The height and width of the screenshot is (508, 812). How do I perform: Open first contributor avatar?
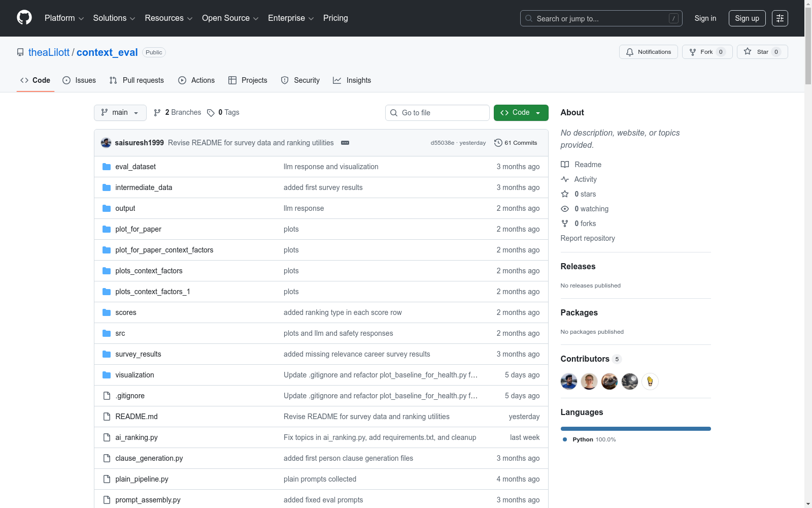pos(569,382)
